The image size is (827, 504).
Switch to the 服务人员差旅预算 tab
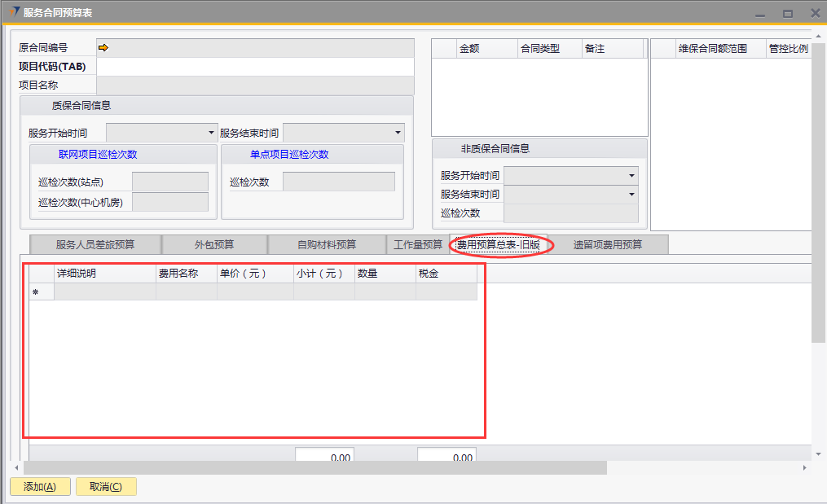95,244
